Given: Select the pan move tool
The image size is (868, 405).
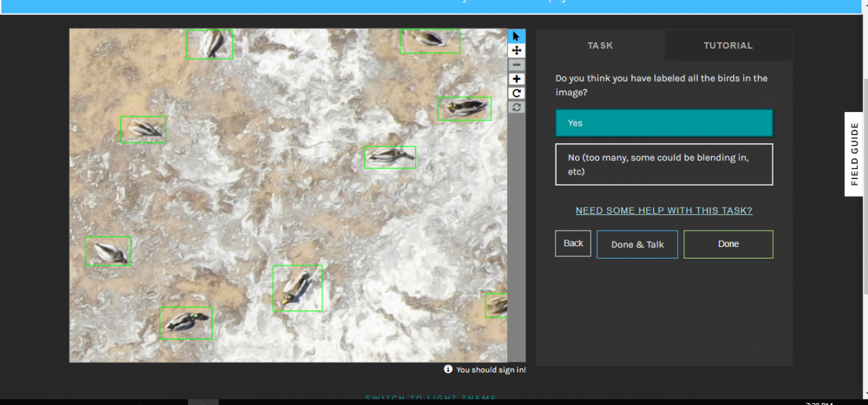Looking at the screenshot, I should click(517, 51).
